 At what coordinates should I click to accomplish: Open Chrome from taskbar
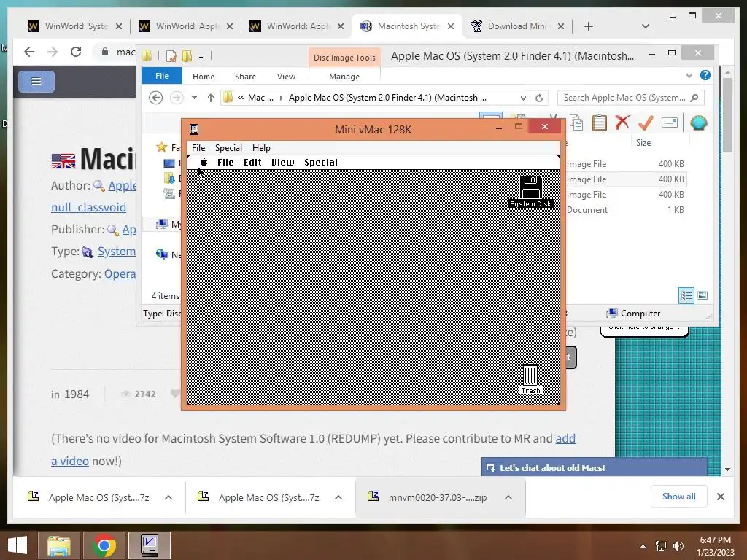pyautogui.click(x=104, y=545)
